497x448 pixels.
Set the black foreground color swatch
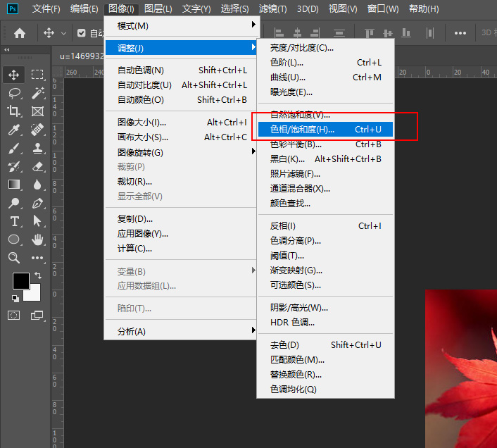[21, 280]
